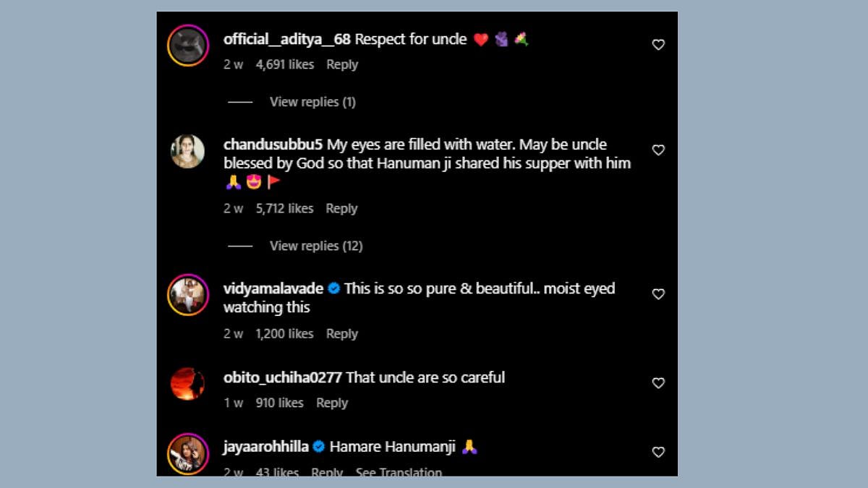
Task: Like vidyamalavade's comment with the heart icon
Action: pyautogui.click(x=658, y=294)
